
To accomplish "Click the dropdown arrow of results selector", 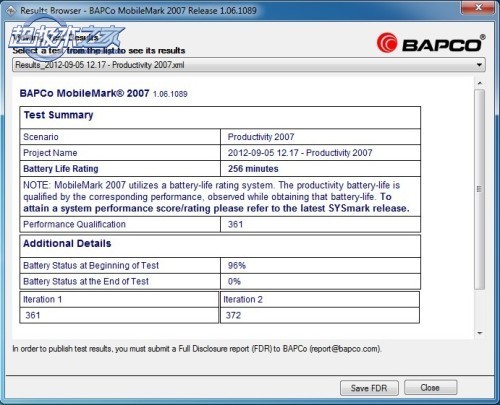I will tap(479, 65).
